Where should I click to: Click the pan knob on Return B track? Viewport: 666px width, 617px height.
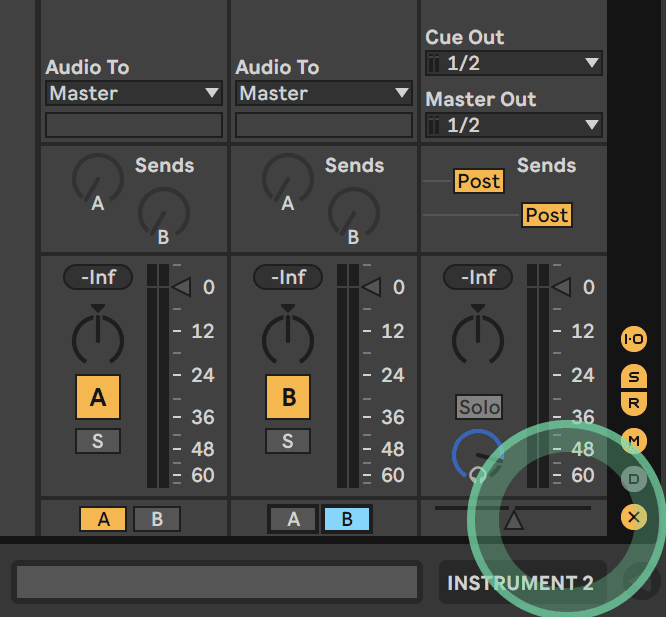point(288,339)
